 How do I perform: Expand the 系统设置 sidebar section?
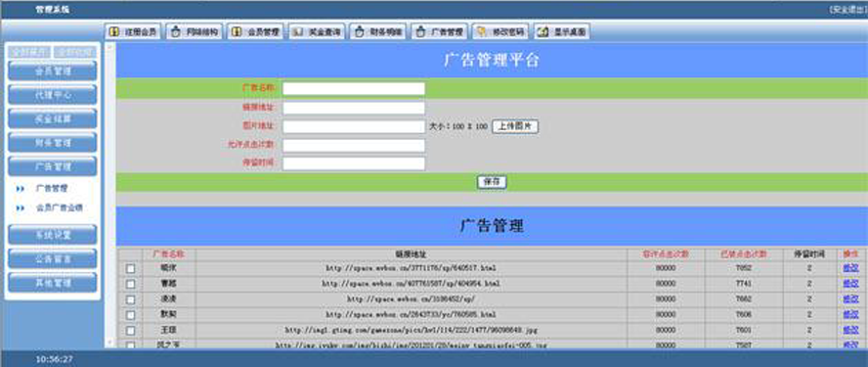53,235
